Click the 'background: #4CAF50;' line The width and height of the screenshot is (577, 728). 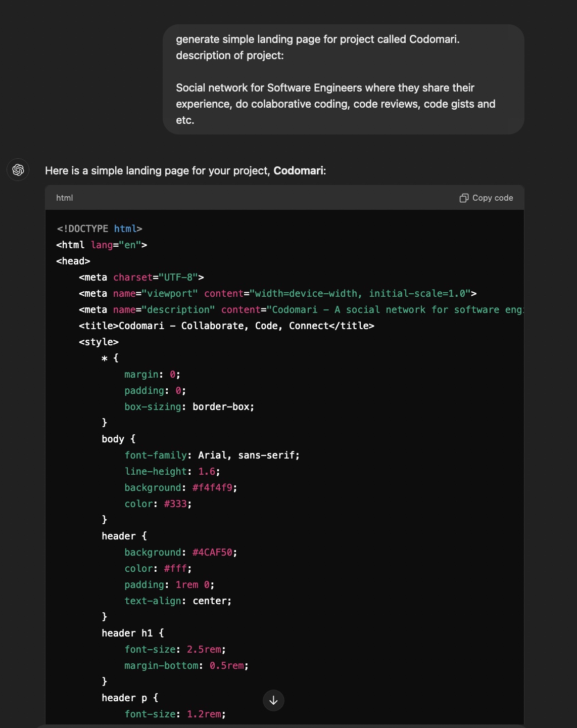pos(181,552)
